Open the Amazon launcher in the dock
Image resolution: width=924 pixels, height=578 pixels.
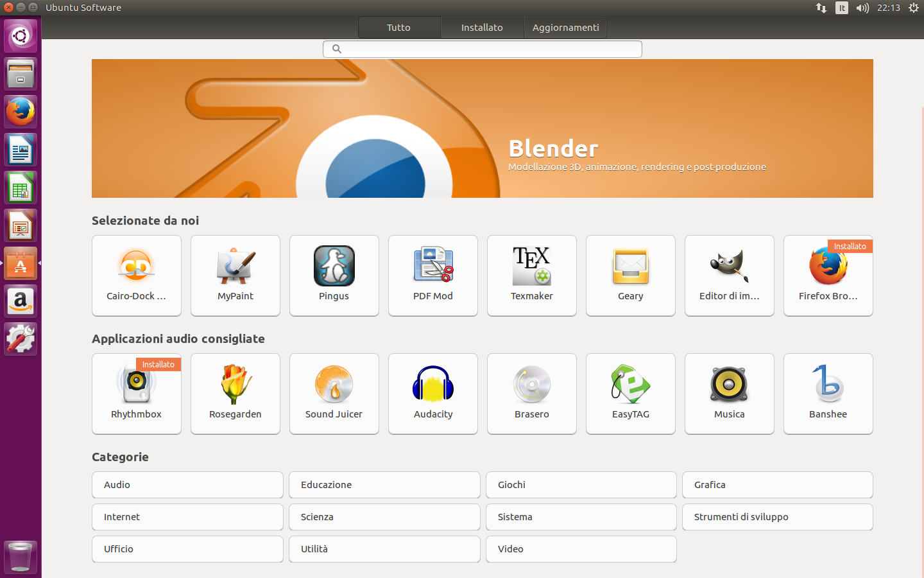[x=20, y=301]
